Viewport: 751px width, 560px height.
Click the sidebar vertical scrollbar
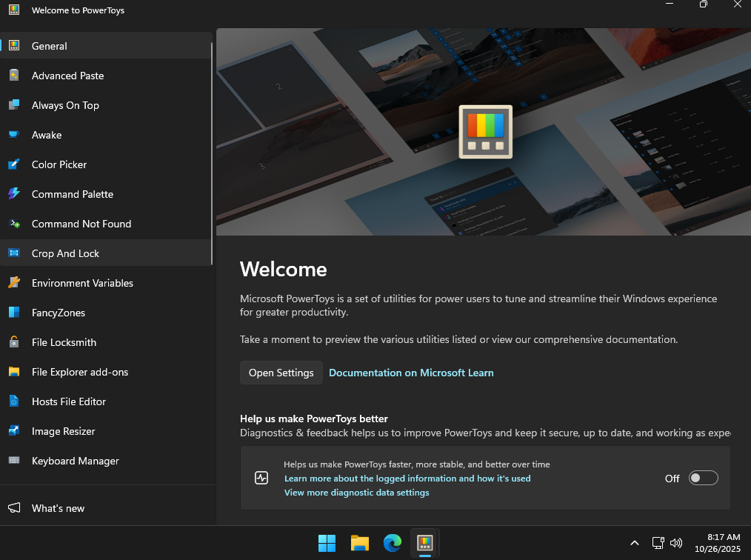(213, 153)
